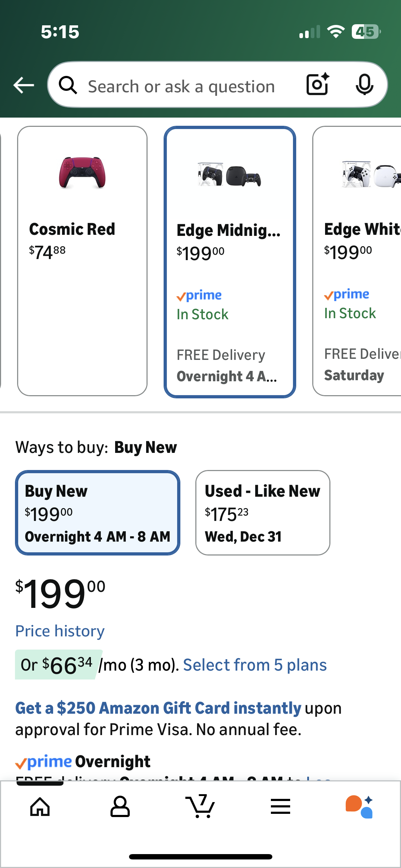Image resolution: width=401 pixels, height=868 pixels.
Task: Tap the back arrow icon
Action: 24,85
